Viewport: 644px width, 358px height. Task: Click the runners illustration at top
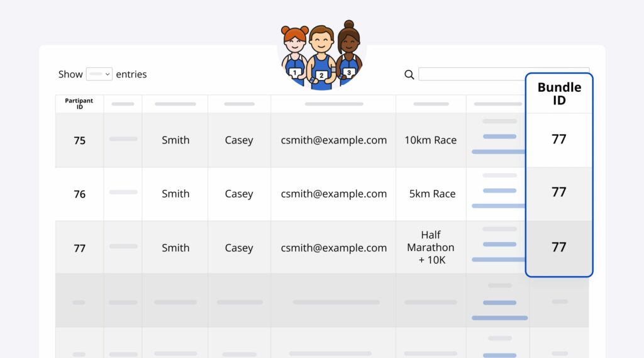(321, 57)
